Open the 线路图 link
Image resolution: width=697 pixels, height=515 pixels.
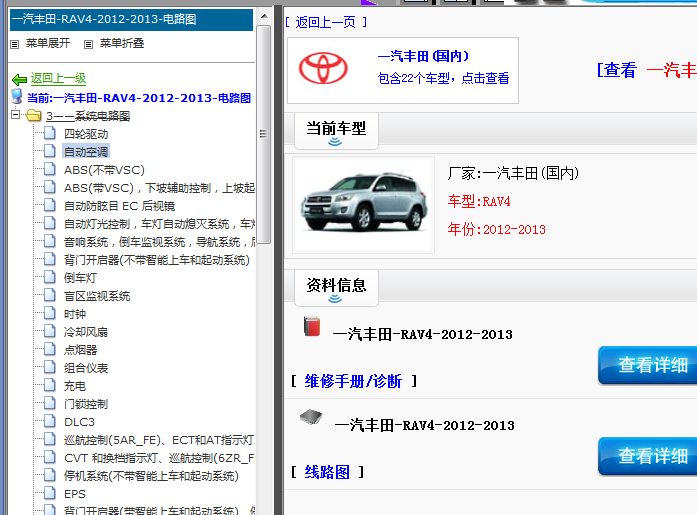tap(327, 472)
